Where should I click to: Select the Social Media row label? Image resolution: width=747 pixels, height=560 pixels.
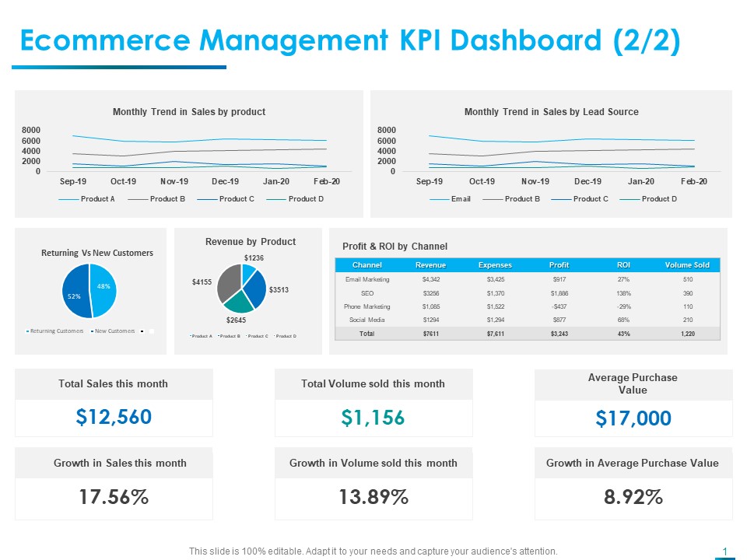pos(366,320)
